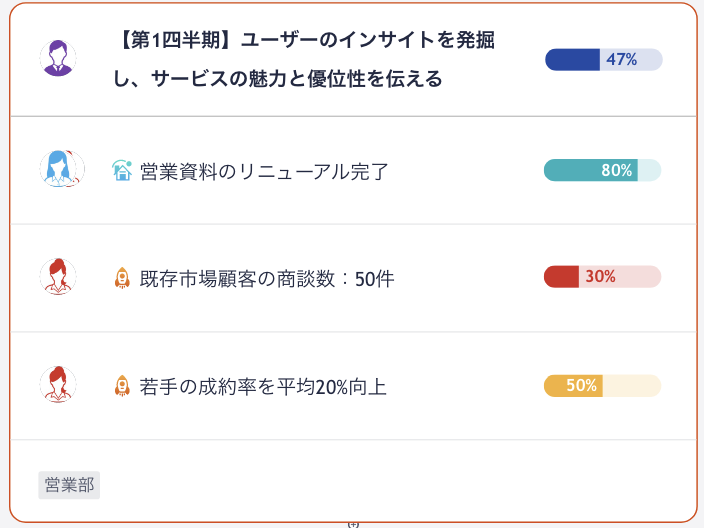Image resolution: width=704 pixels, height=528 pixels.
Task: Click the 47% percentage label
Action: pyautogui.click(x=621, y=60)
